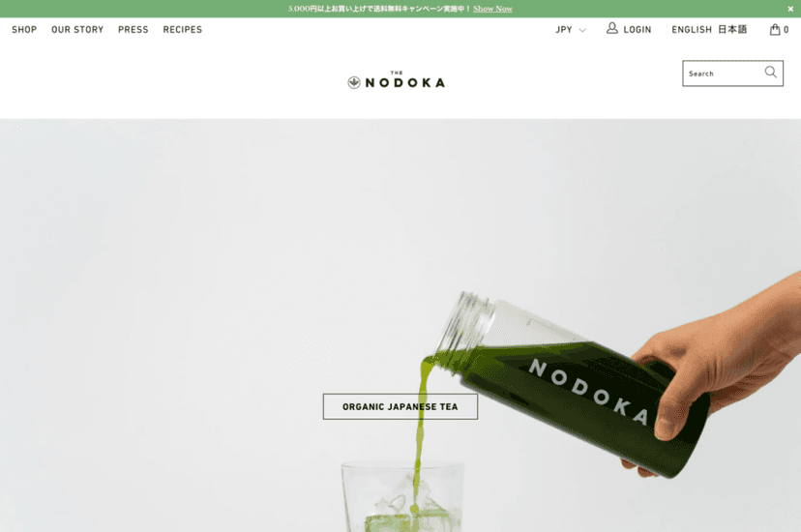Click the cart item count number
The height and width of the screenshot is (532, 801).
tap(786, 30)
